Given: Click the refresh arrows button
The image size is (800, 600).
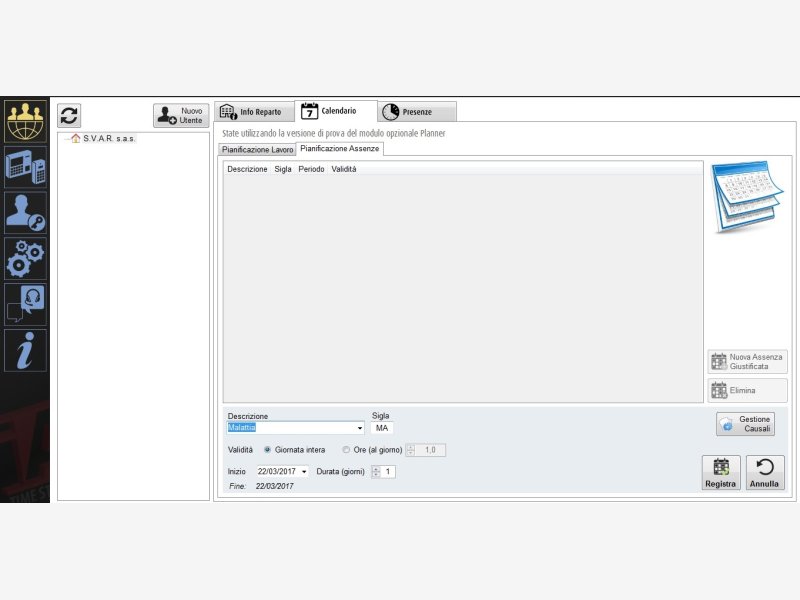Looking at the screenshot, I should click(69, 115).
